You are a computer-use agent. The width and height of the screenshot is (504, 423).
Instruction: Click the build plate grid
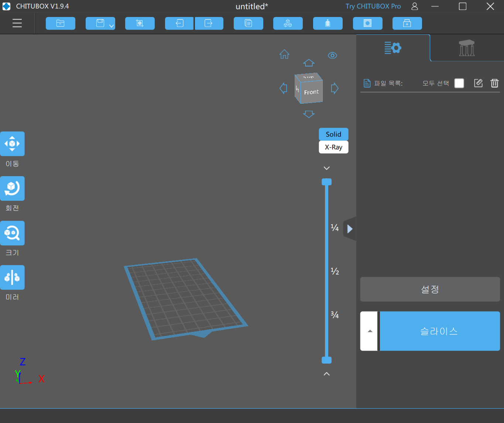[186, 298]
